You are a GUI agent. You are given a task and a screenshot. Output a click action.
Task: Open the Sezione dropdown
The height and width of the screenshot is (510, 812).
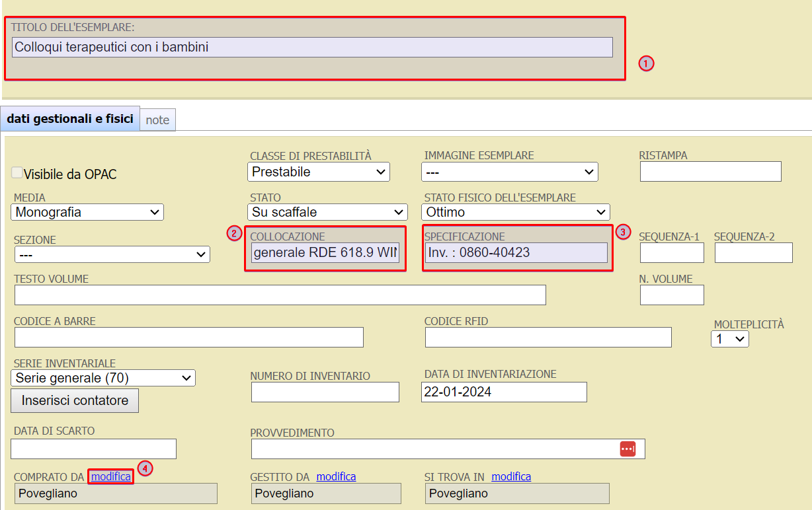click(x=111, y=254)
